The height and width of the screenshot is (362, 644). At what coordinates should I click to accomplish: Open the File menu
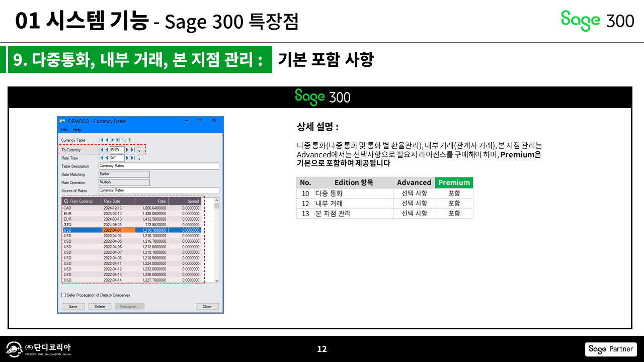64,129
